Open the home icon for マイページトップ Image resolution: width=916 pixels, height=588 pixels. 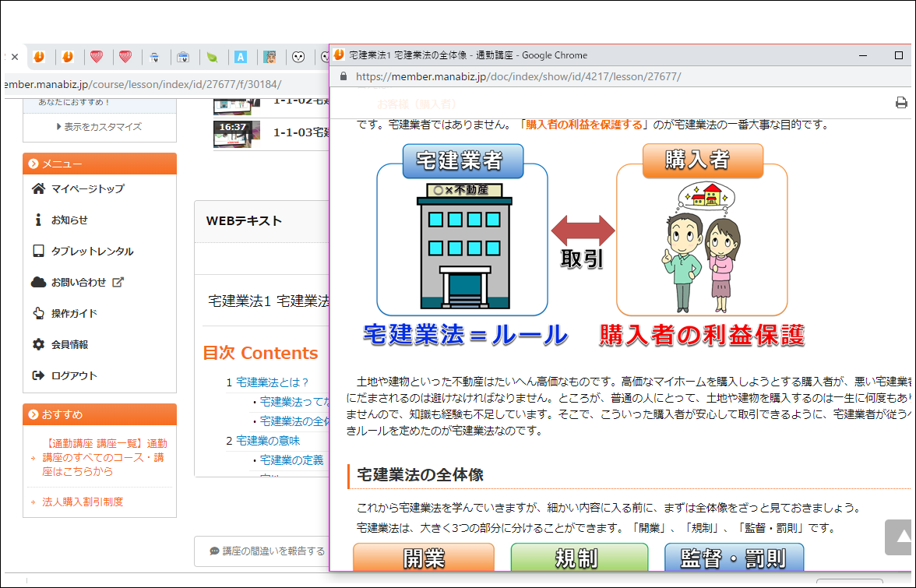[38, 188]
